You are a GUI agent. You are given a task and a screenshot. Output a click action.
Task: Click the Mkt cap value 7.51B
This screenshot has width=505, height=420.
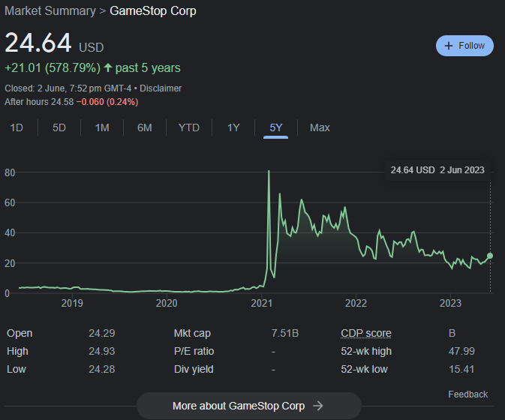click(x=285, y=333)
